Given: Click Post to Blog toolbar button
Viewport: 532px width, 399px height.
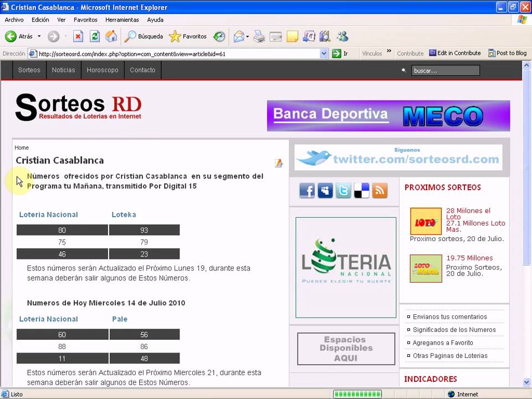Looking at the screenshot, I should click(508, 53).
